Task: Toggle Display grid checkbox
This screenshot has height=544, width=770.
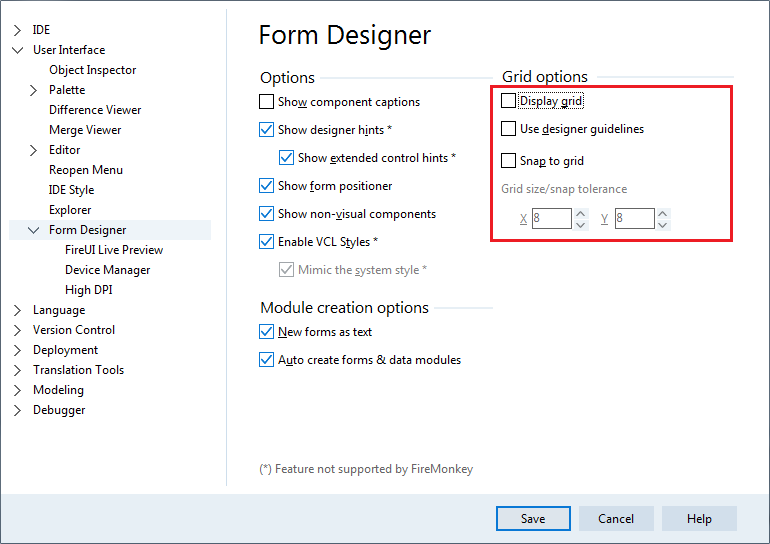Action: 508,101
